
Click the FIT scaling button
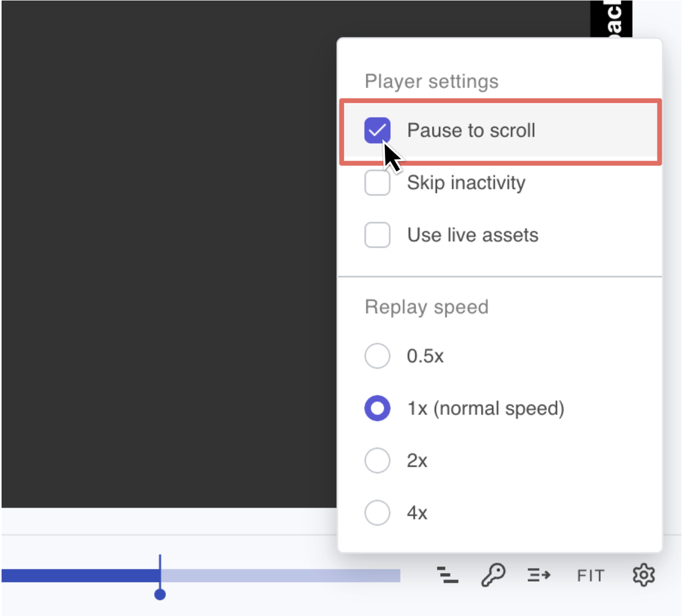point(591,576)
